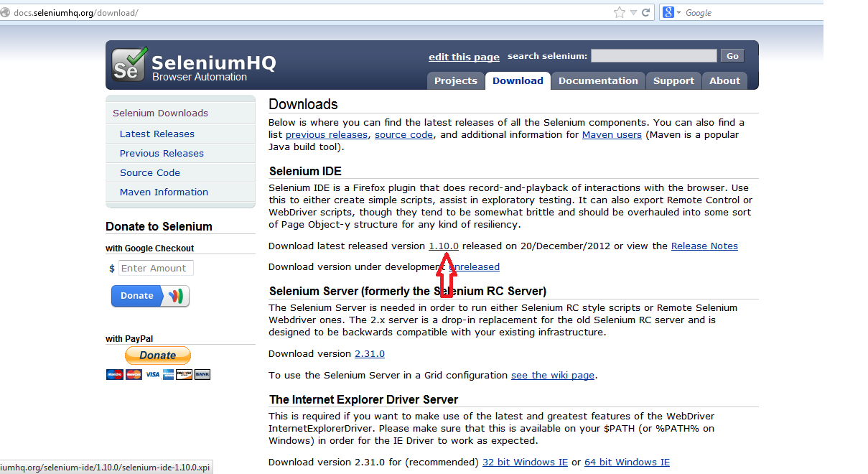Click the BANK payment icon
The image size is (868, 474).
click(202, 374)
